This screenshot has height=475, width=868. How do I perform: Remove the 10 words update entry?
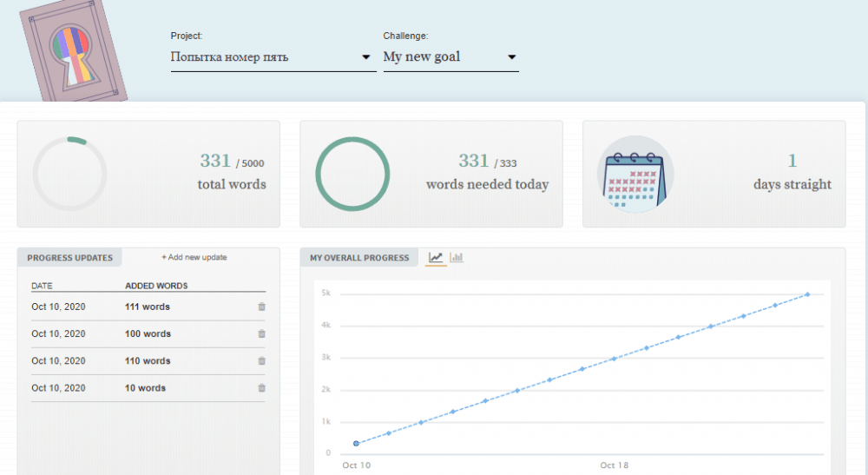click(262, 387)
